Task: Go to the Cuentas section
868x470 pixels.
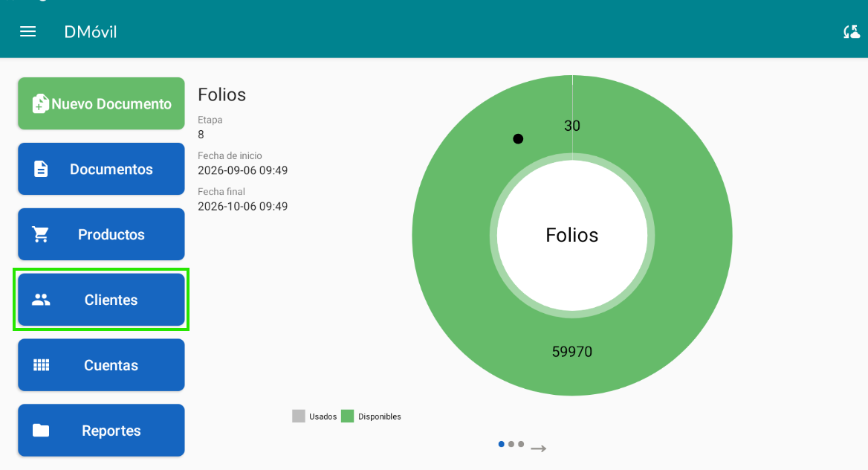Action: [101, 364]
